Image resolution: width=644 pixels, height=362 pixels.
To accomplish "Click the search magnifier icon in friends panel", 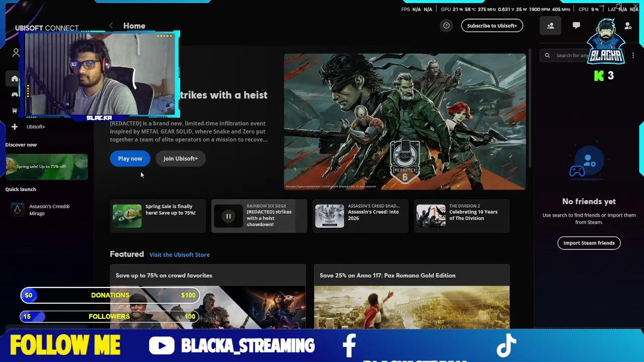I will point(547,55).
